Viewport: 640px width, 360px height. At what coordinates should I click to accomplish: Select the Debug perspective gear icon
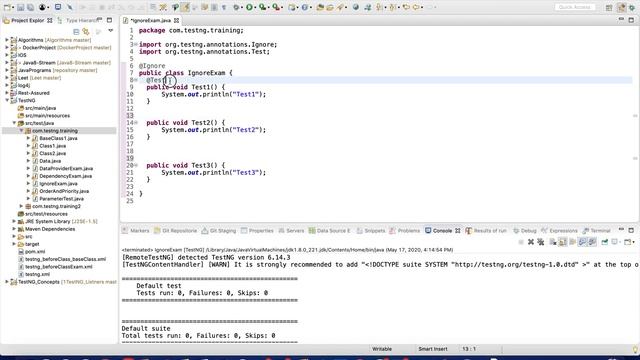click(x=632, y=7)
